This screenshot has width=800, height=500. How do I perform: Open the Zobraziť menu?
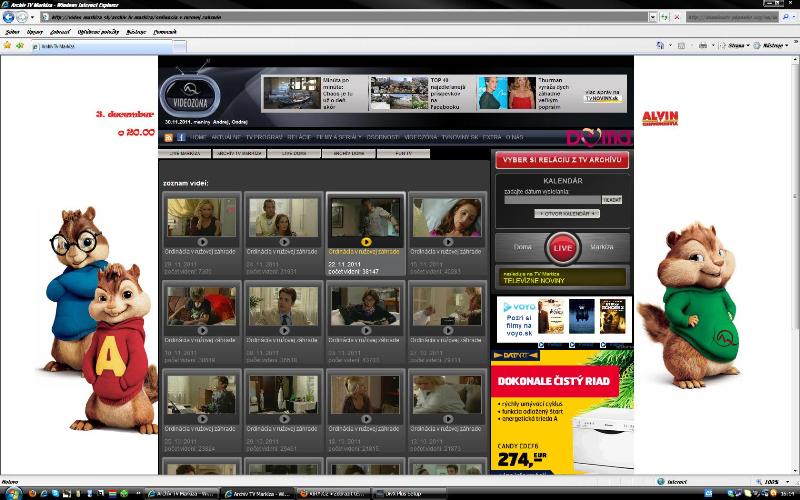60,32
